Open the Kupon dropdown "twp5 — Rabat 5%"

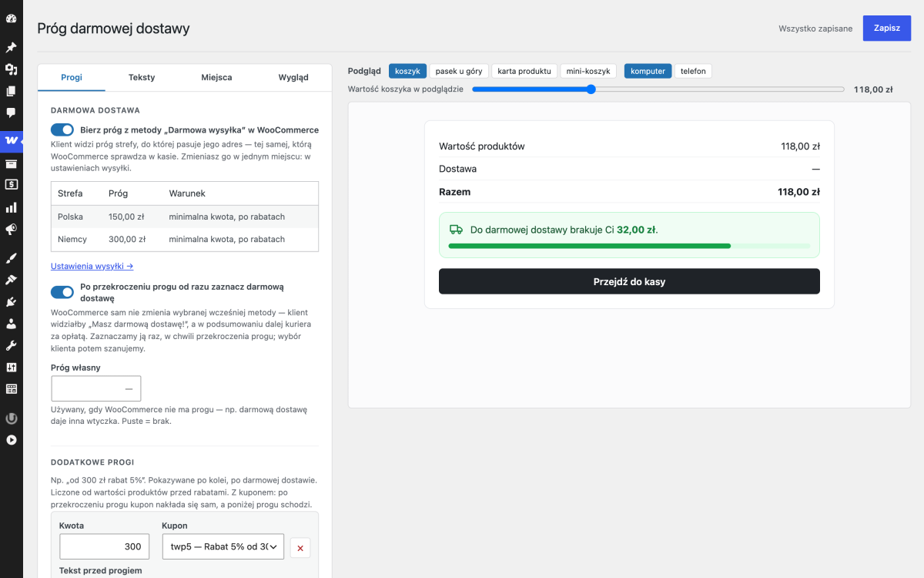[x=223, y=546]
